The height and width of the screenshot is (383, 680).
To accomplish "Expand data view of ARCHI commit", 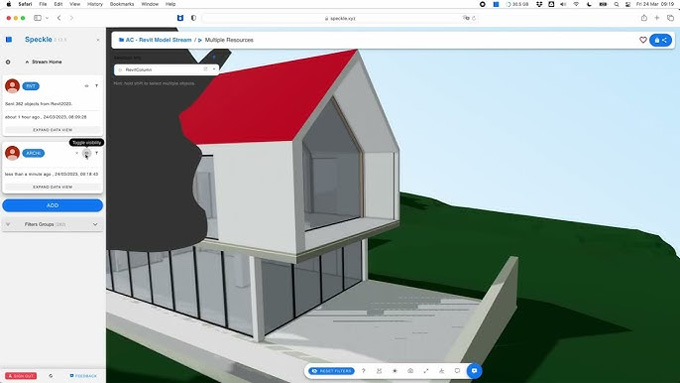I will pyautogui.click(x=52, y=187).
